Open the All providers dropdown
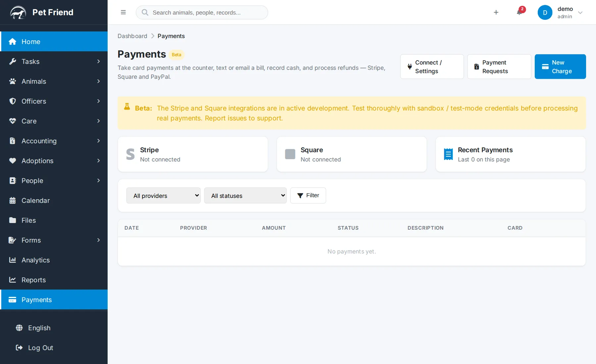Screen dimensions: 596x364 pos(163,196)
